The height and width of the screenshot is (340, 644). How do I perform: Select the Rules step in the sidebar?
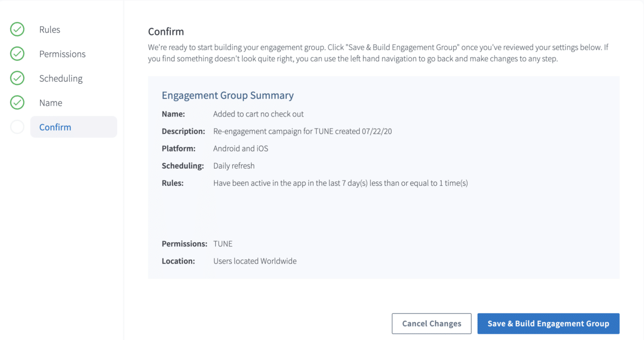[x=49, y=30]
